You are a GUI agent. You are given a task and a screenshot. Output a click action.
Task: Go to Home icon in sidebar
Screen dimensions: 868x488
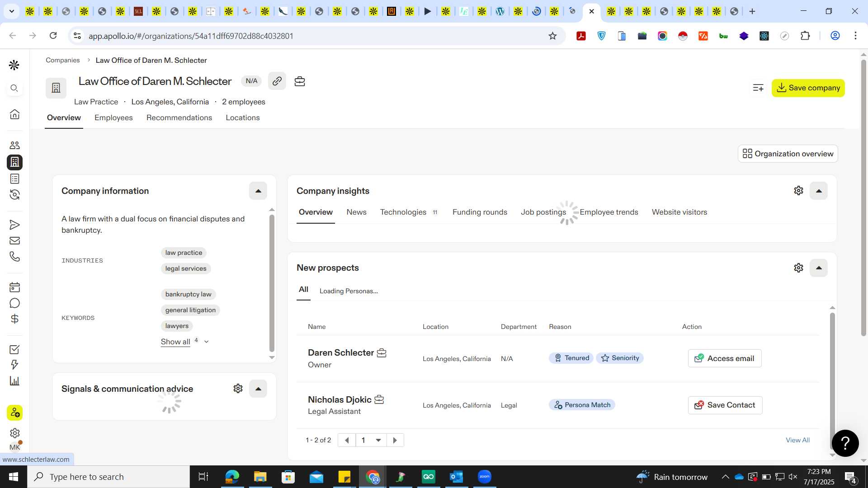pyautogui.click(x=14, y=114)
